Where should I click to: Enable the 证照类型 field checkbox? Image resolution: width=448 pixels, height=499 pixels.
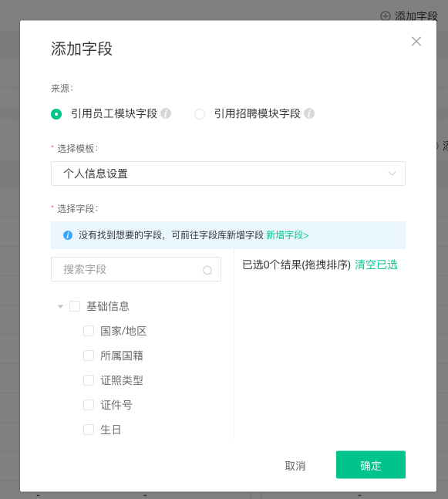point(89,380)
